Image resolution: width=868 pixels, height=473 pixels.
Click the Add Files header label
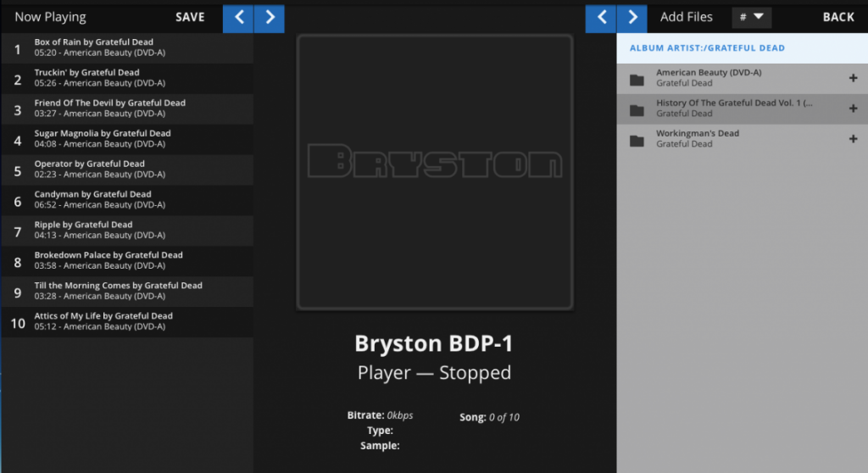[686, 17]
